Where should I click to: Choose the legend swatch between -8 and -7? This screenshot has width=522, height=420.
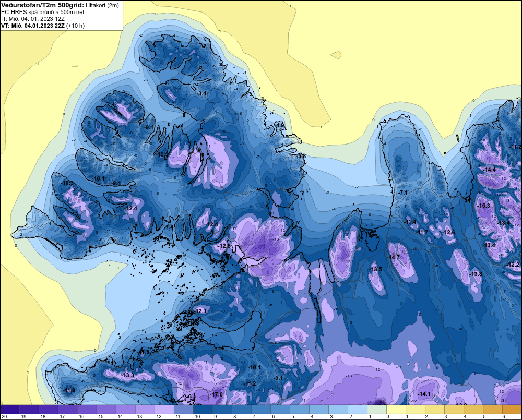click(x=241, y=410)
